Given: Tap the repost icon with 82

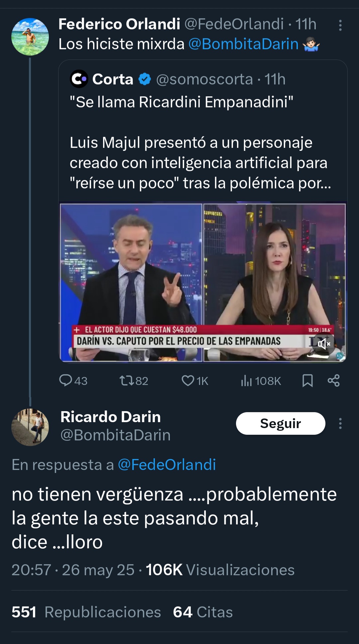Looking at the screenshot, I should [x=127, y=380].
